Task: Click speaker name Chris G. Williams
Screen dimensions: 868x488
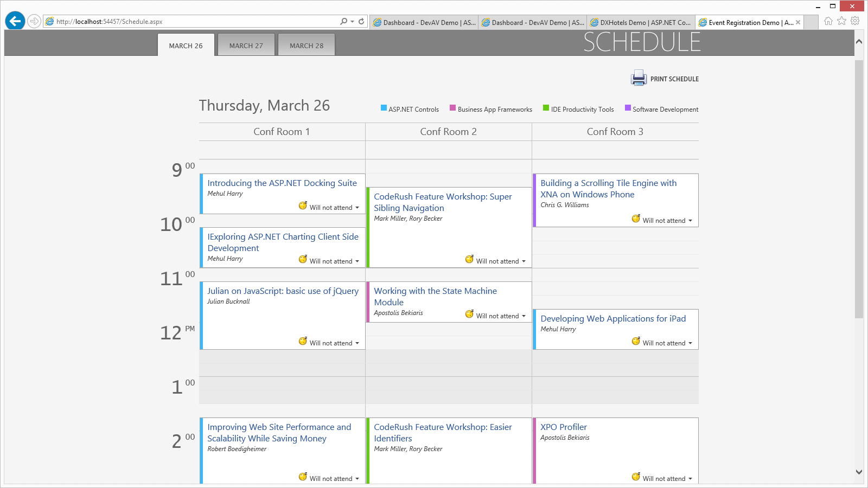Action: 564,205
